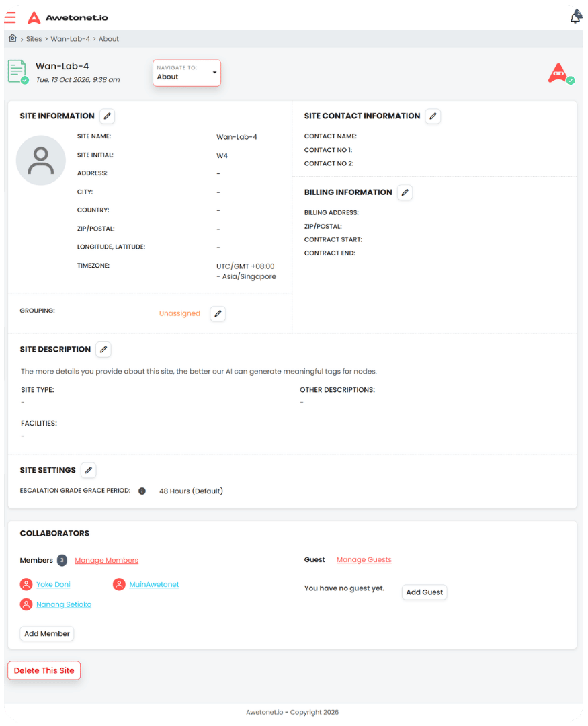Select the '48 Hours (Default)' value
Screen dimensions: 588x726
point(192,491)
